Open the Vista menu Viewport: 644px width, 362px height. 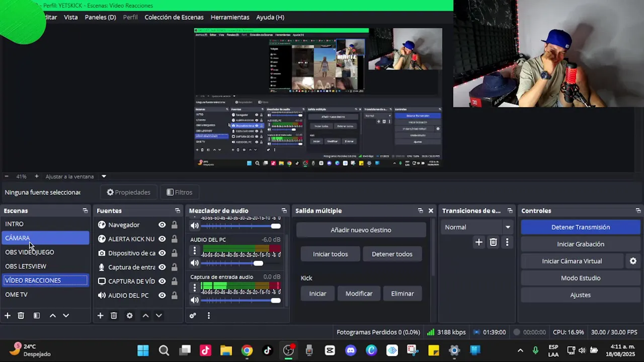pos(70,17)
